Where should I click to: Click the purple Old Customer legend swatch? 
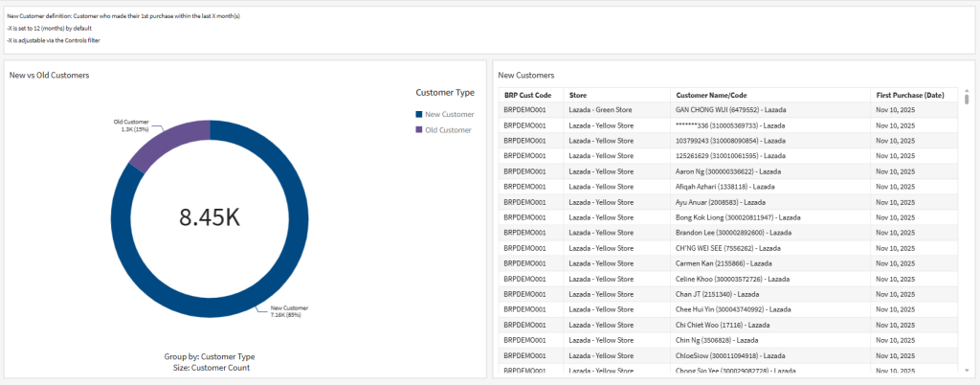coord(419,129)
